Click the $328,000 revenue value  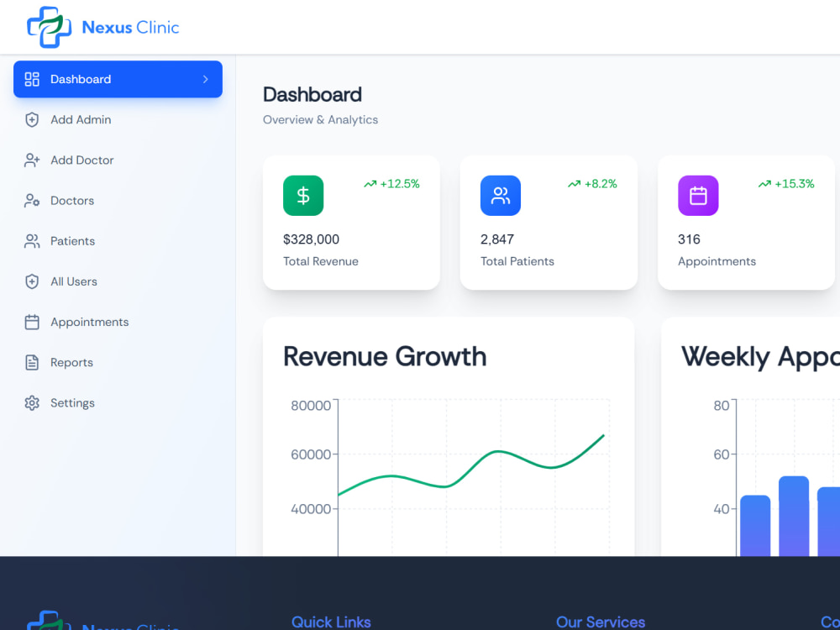click(312, 239)
